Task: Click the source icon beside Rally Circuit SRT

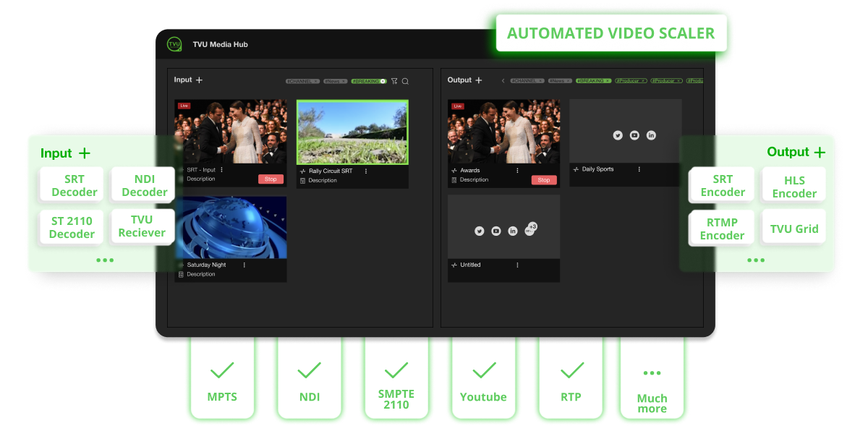Action: point(302,171)
